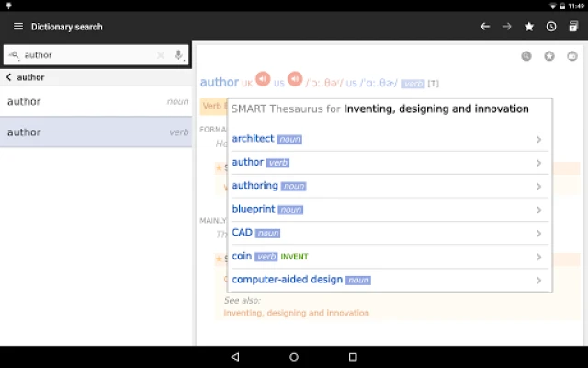The image size is (588, 368).
Task: Click the author search input field
Action: click(88, 55)
